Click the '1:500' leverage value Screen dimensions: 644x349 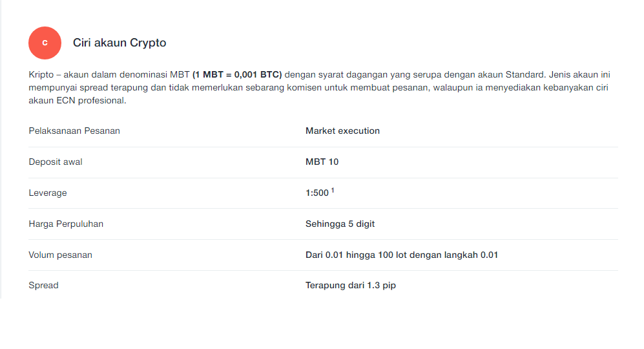(x=317, y=193)
